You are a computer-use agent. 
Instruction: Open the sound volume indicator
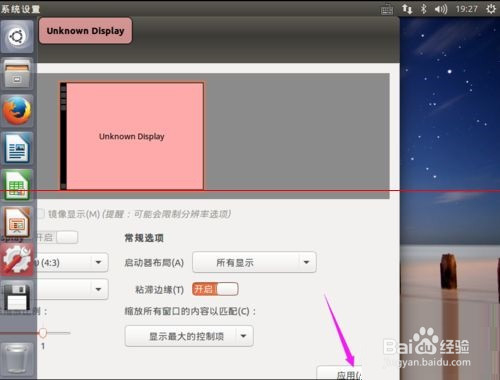441,9
